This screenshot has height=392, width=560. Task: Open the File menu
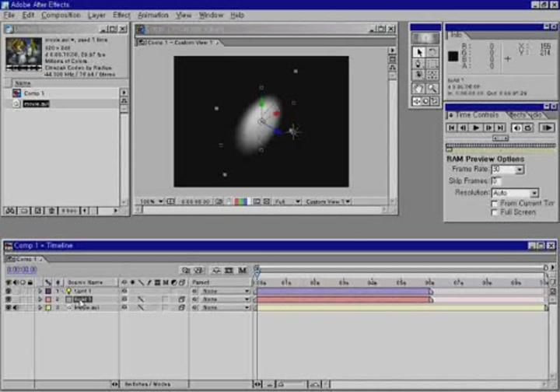(9, 15)
